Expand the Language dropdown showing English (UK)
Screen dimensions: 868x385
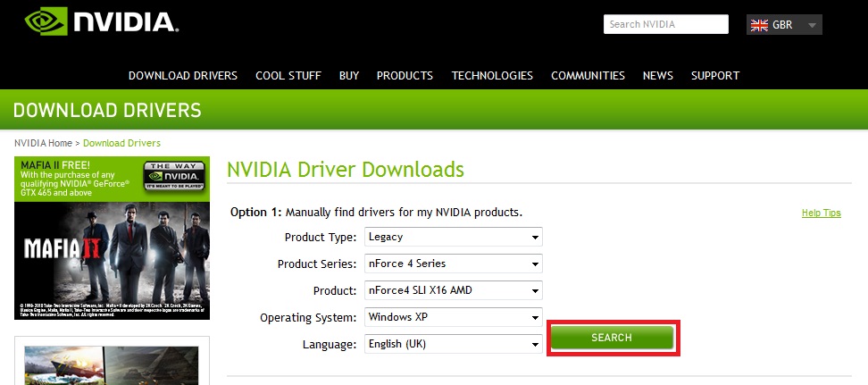tap(454, 344)
